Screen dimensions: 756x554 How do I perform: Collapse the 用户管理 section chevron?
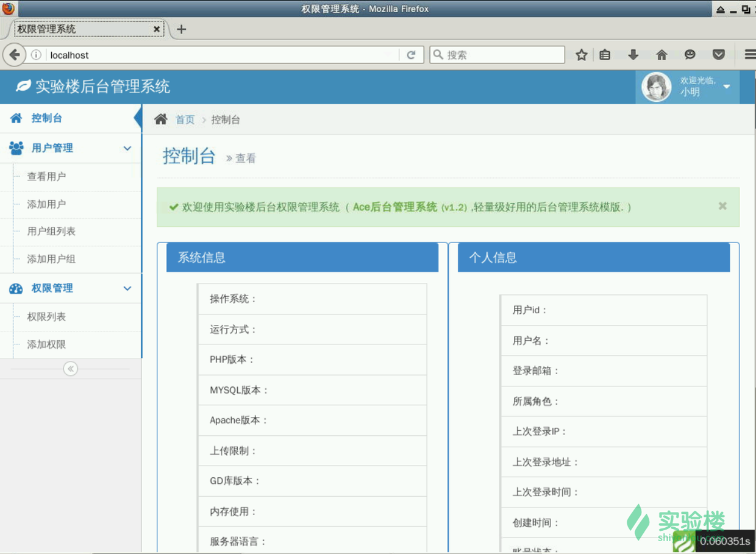coord(127,148)
